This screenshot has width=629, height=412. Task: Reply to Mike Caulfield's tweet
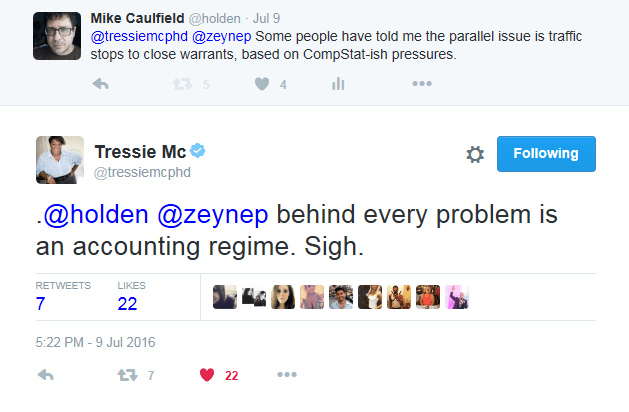(x=100, y=85)
